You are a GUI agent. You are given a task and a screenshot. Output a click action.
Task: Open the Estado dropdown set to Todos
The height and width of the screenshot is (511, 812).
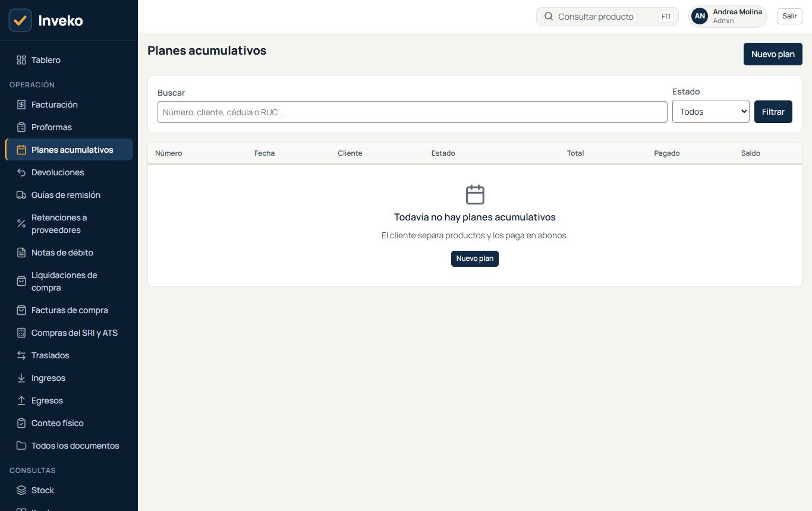tap(711, 112)
